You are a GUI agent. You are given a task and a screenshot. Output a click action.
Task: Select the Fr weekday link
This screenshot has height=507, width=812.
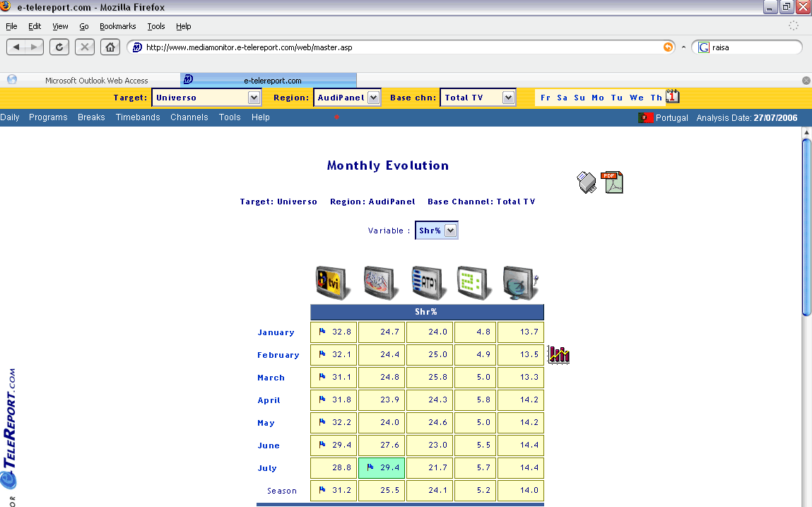[x=546, y=98]
